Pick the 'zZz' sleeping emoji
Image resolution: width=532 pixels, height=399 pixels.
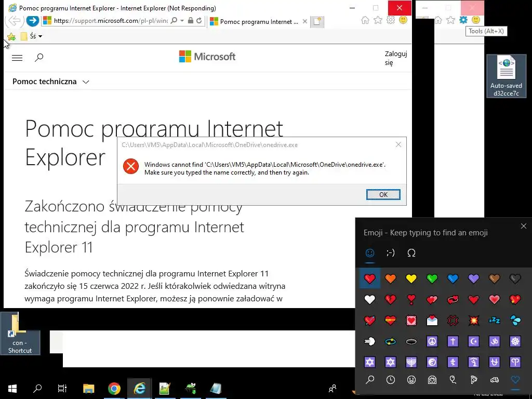point(495,320)
